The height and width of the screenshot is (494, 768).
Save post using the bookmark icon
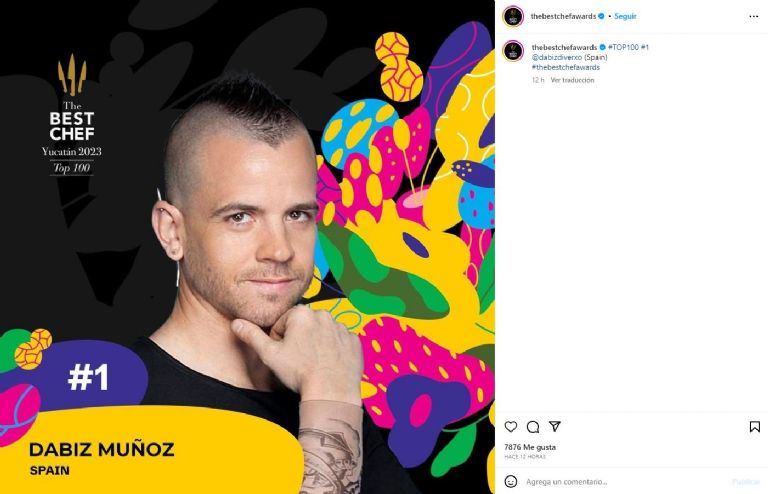(755, 426)
